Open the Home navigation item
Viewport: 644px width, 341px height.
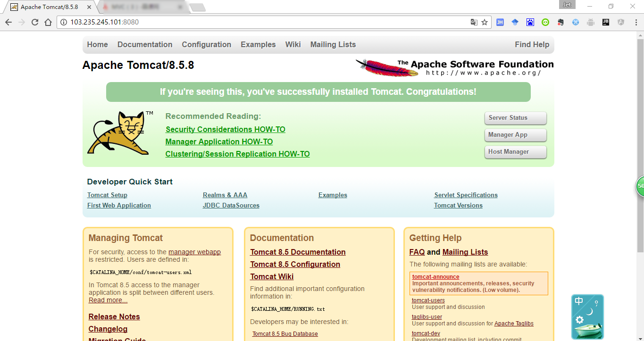click(98, 44)
